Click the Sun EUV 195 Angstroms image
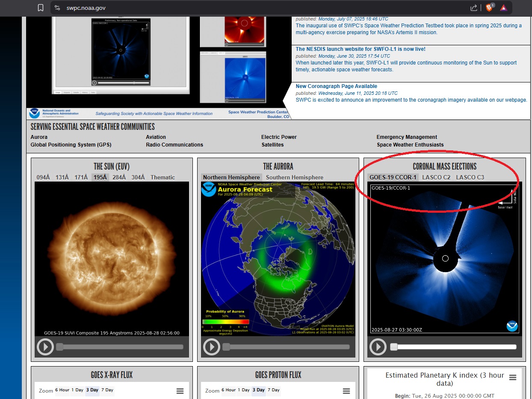This screenshot has height=399, width=532. pos(112,259)
